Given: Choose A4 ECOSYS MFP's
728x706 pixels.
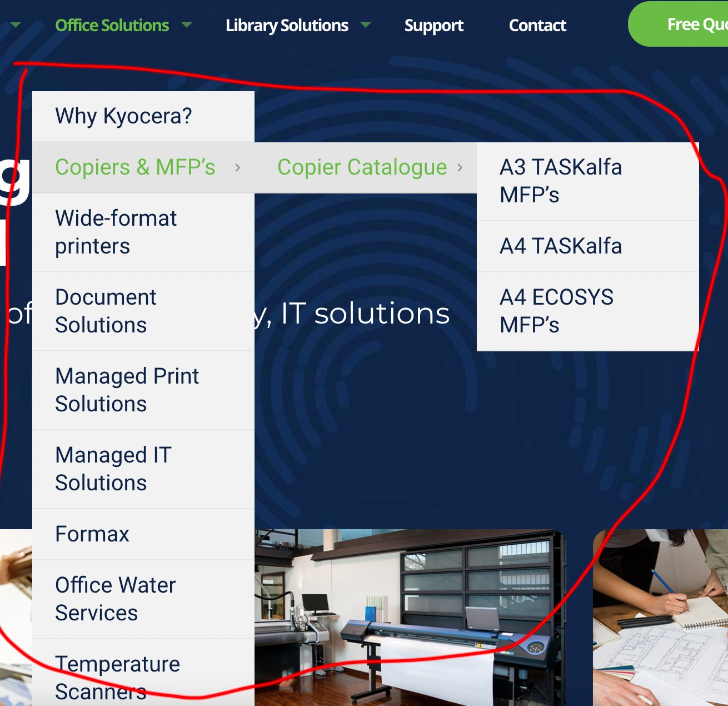Looking at the screenshot, I should coord(588,311).
